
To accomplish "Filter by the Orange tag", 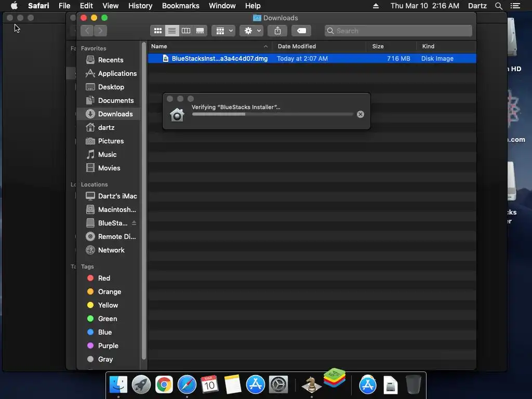I will [x=109, y=292].
